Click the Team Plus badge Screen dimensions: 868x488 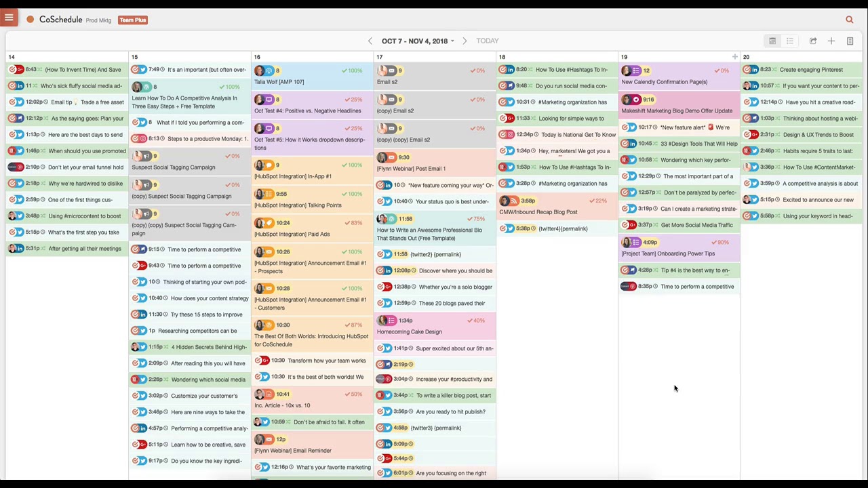point(133,20)
